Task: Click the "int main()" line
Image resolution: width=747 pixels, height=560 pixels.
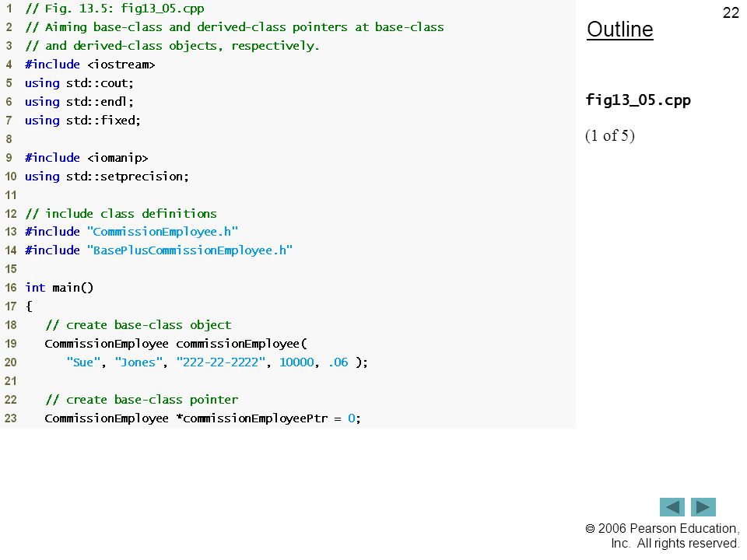Action: (x=59, y=288)
